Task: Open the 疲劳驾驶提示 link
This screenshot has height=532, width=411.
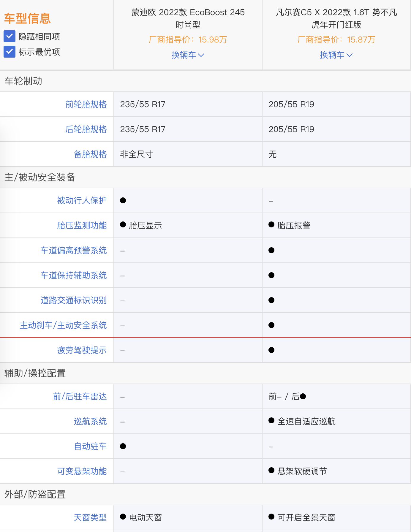Action: 82,350
